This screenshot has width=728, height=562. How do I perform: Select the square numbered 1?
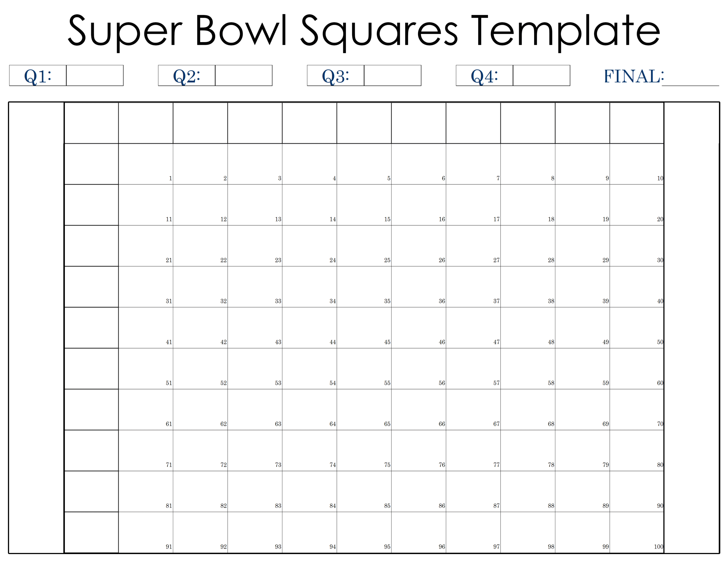coord(146,164)
